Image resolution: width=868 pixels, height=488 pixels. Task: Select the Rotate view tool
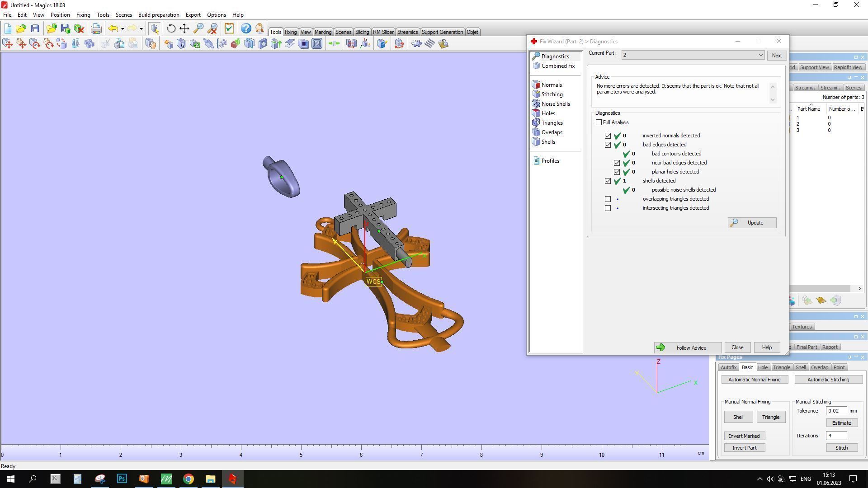pyautogui.click(x=171, y=29)
